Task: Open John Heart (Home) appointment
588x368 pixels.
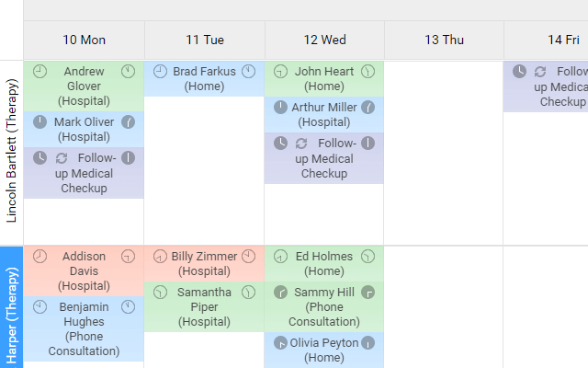Action: click(324, 78)
